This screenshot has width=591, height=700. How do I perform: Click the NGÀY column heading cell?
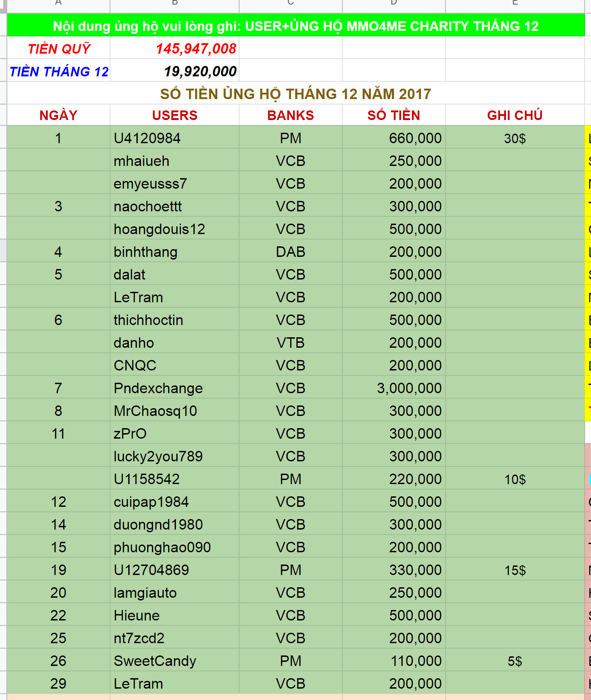(58, 115)
